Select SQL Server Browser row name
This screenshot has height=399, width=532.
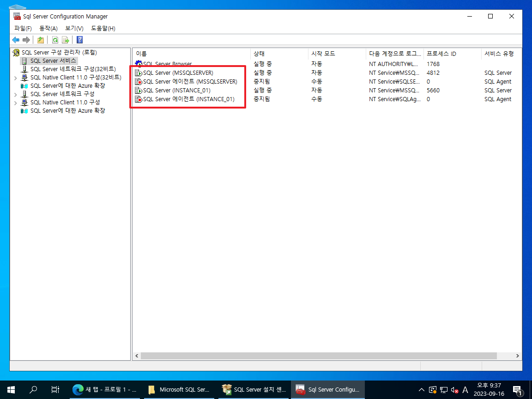167,64
